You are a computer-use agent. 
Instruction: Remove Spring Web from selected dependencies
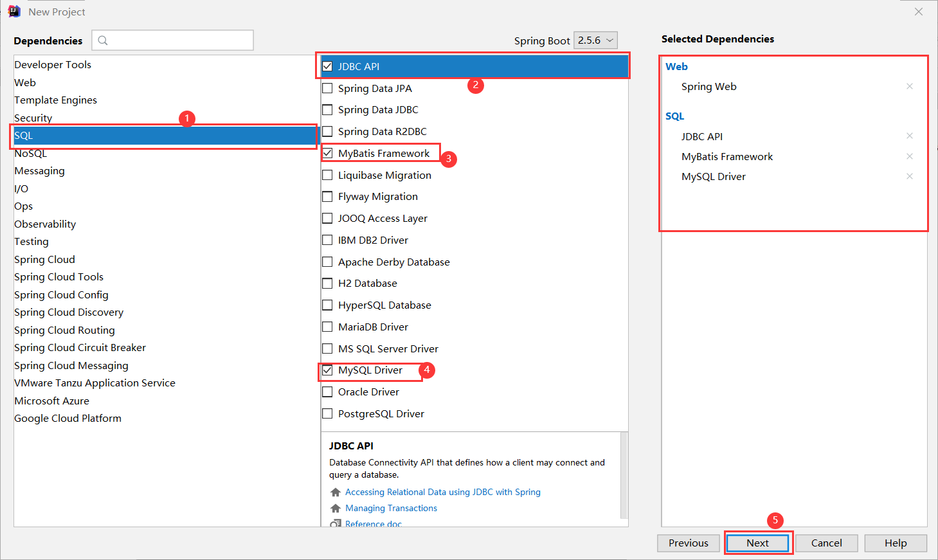click(909, 86)
